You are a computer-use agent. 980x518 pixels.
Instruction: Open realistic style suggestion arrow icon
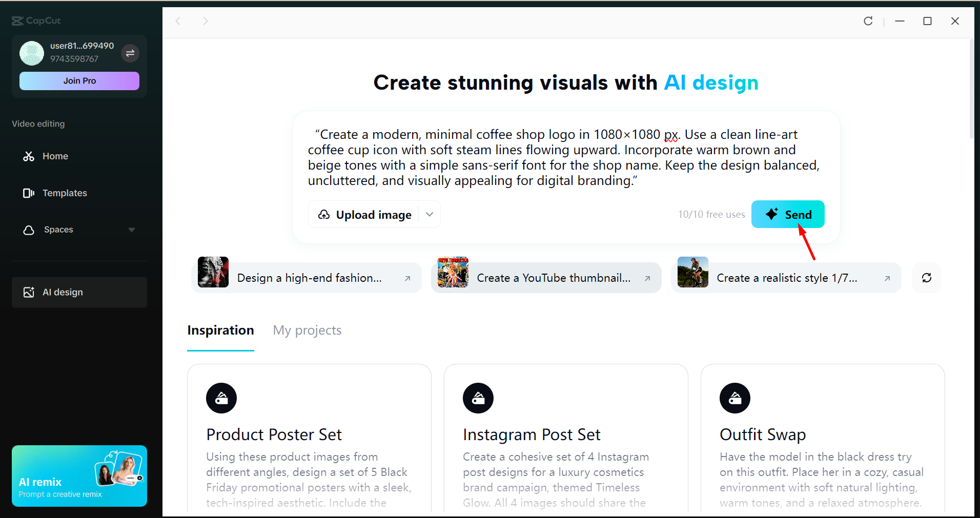point(887,278)
